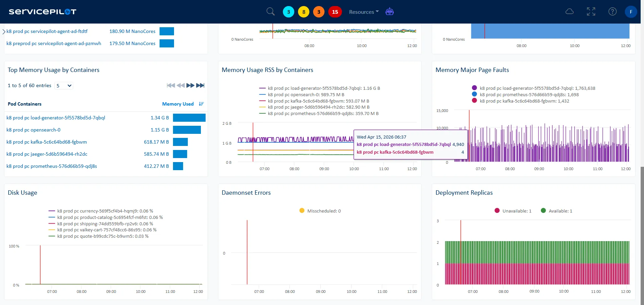Toggle the Misscheduled legend in Daemonset Errors
This screenshot has height=305, width=644.
click(319, 211)
